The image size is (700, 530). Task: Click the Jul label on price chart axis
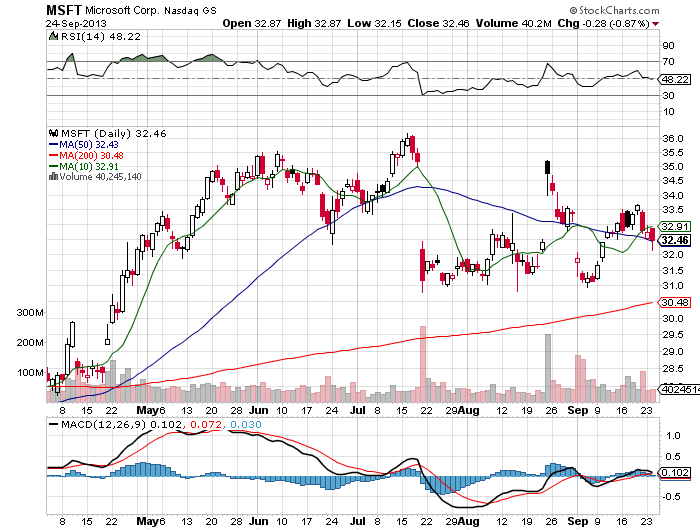(x=357, y=410)
